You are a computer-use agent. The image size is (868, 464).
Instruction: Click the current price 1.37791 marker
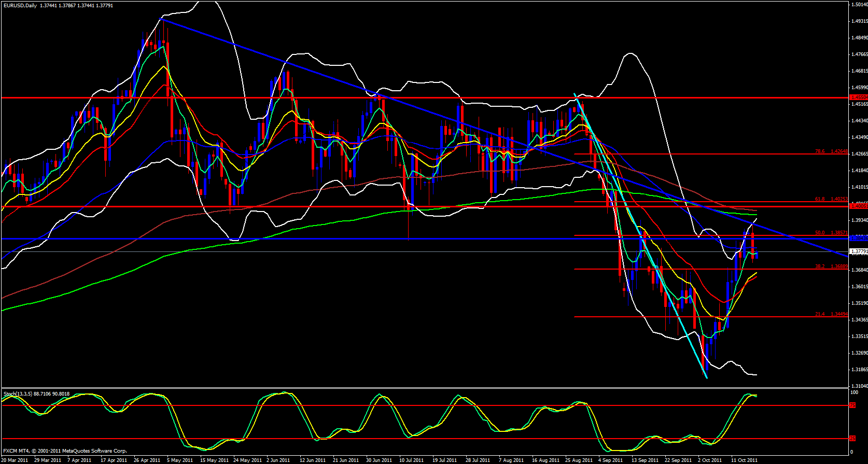(x=859, y=252)
